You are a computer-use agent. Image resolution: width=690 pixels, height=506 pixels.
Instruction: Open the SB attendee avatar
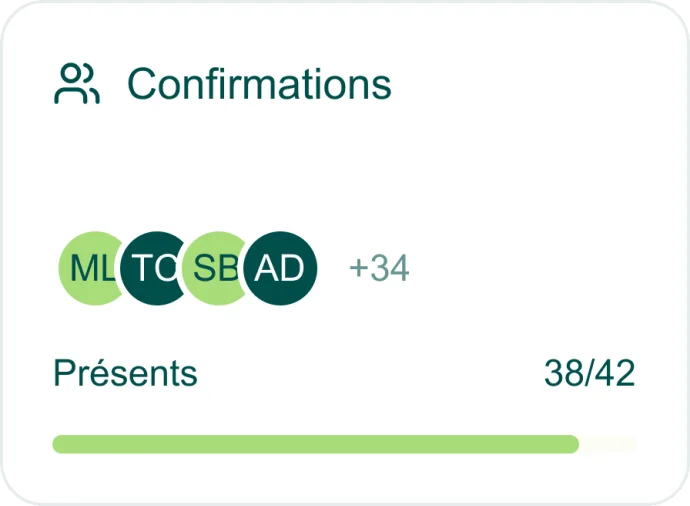click(212, 268)
